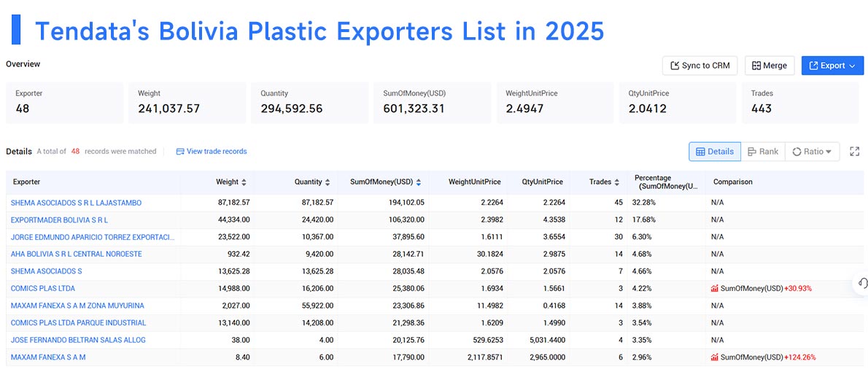Open COMICS PLAS LTDA PARQUE INDUSTRIAL link
Viewport: 868px width, 372px height.
click(x=79, y=322)
